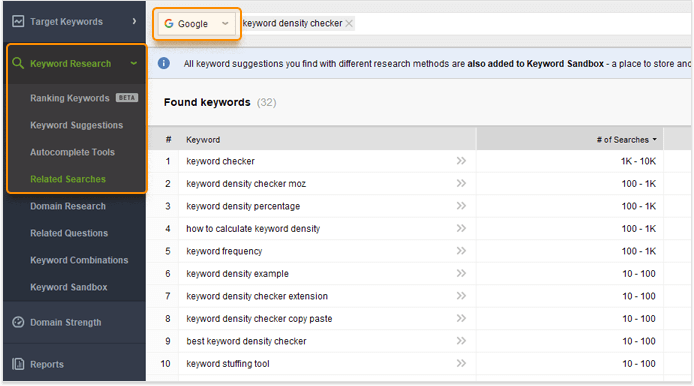Image resolution: width=694 pixels, height=386 pixels.
Task: Open Keyword Suggestions in sidebar
Action: click(77, 125)
